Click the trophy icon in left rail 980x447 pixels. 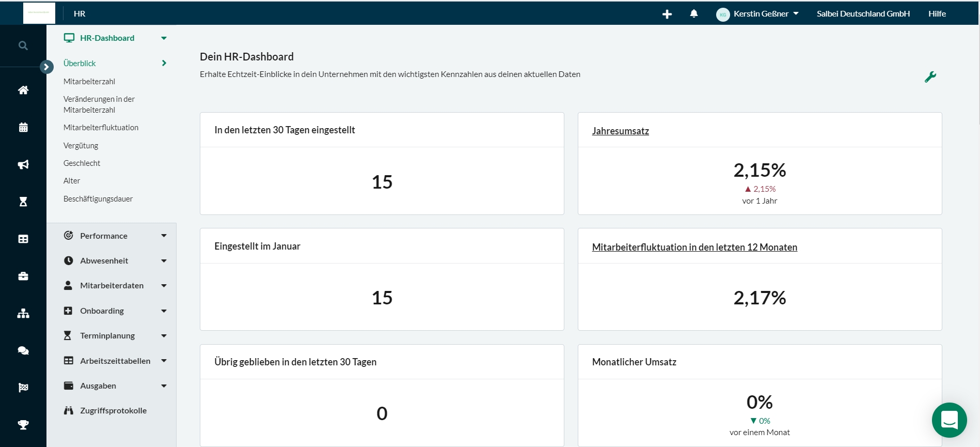click(x=23, y=425)
